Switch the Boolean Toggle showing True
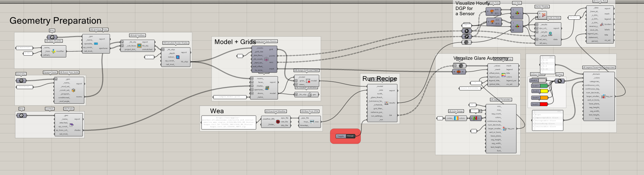The width and height of the screenshot is (644, 175). point(350,136)
